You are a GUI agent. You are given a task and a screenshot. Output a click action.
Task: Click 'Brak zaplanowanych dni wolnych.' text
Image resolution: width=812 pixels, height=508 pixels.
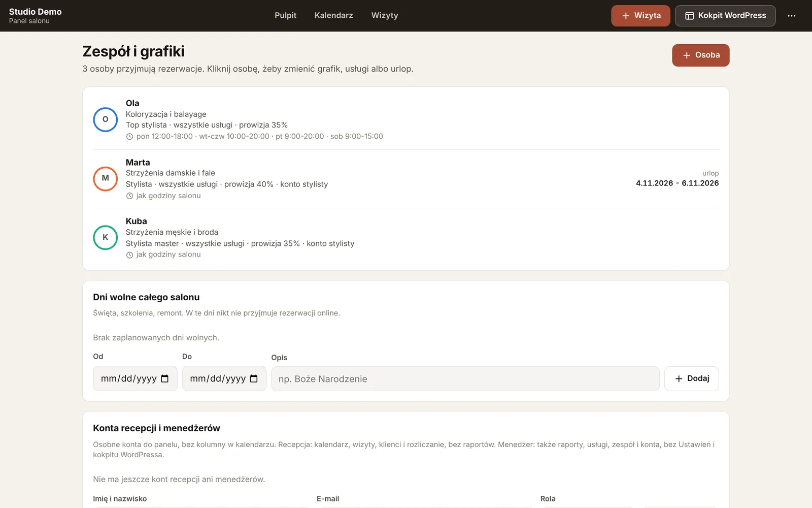point(156,338)
